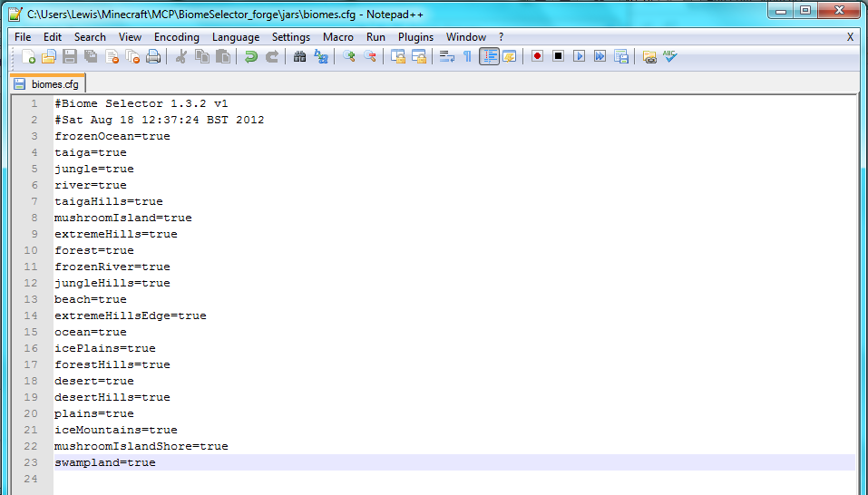This screenshot has width=868, height=495.
Task: Open the ? help menu
Action: tap(501, 37)
